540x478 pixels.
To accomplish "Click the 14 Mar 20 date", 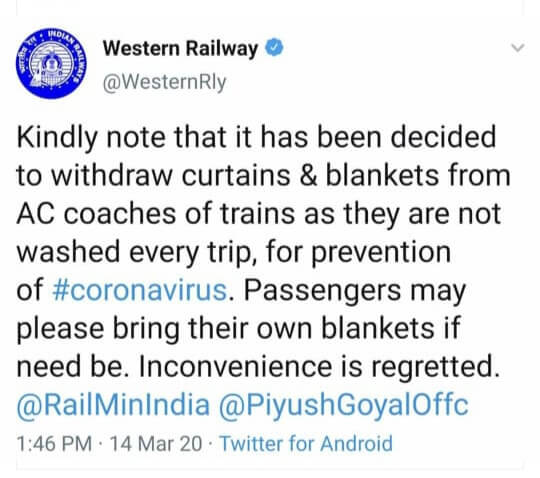I will click(x=155, y=444).
